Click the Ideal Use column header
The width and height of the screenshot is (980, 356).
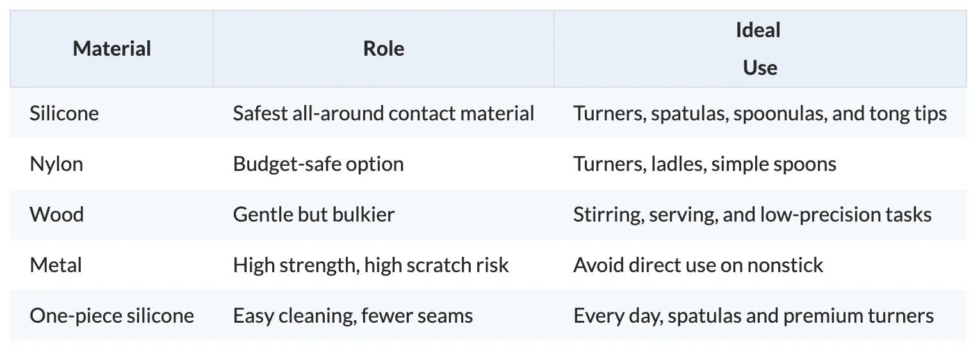tap(760, 49)
